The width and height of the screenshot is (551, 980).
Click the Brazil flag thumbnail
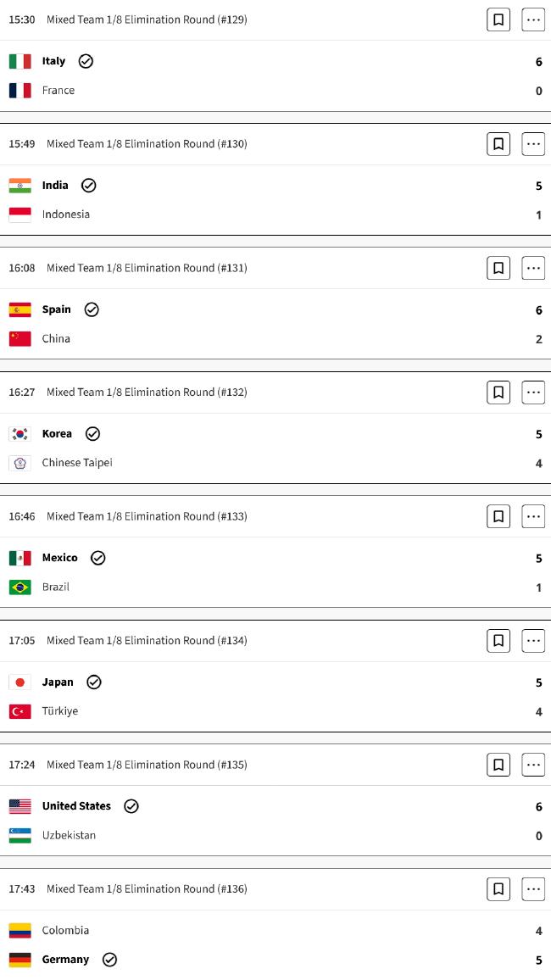[x=20, y=587]
